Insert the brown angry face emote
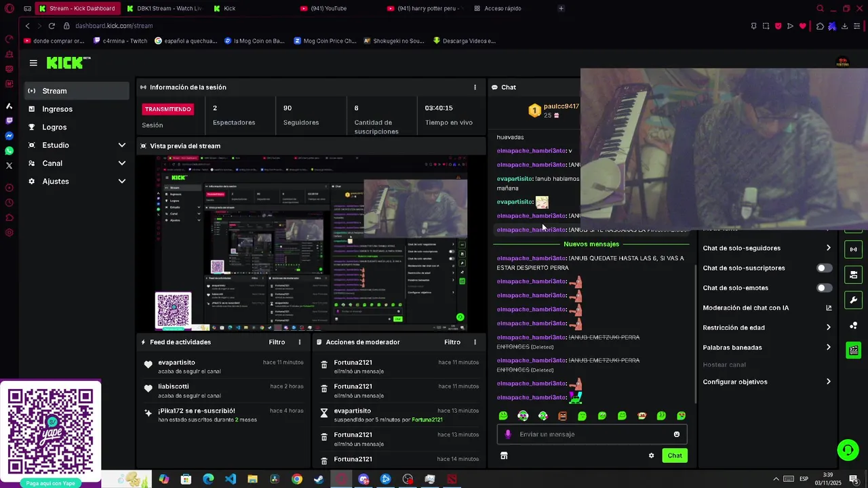868x488 pixels. [562, 415]
